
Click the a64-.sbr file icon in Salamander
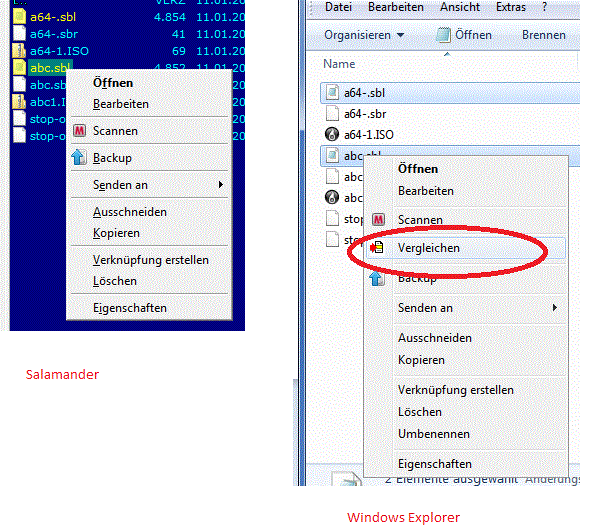coord(19,33)
